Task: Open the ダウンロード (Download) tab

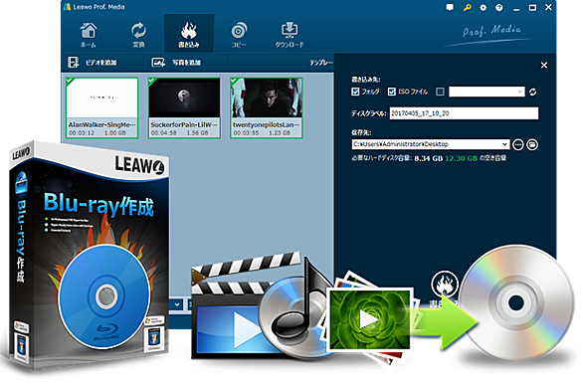Action: coord(290,35)
